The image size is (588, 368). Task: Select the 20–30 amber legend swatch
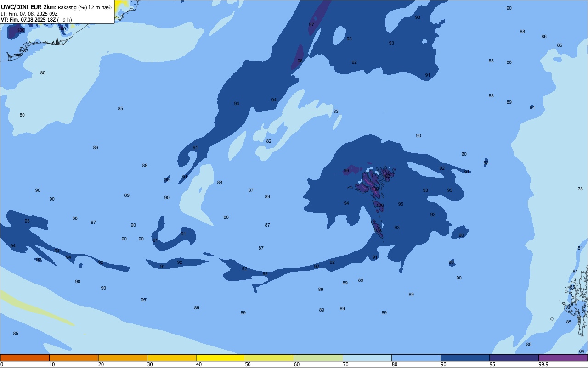point(123,357)
